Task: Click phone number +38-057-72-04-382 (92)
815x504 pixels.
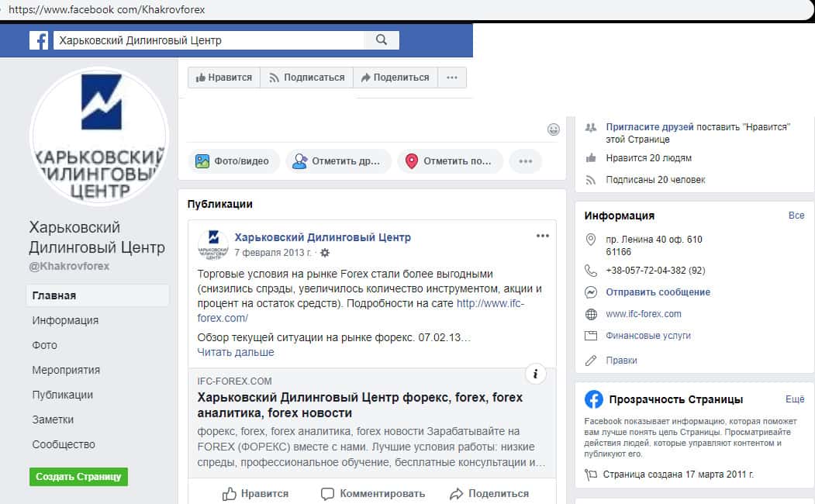Action: point(655,271)
